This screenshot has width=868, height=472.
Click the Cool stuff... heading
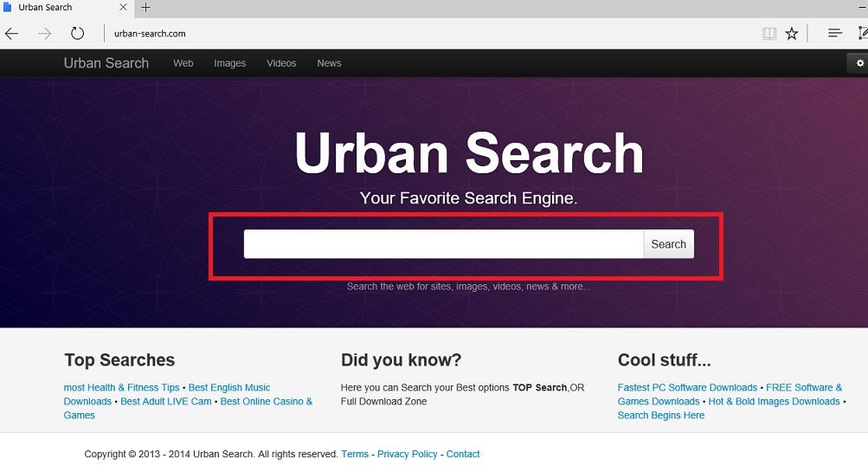[x=665, y=360]
